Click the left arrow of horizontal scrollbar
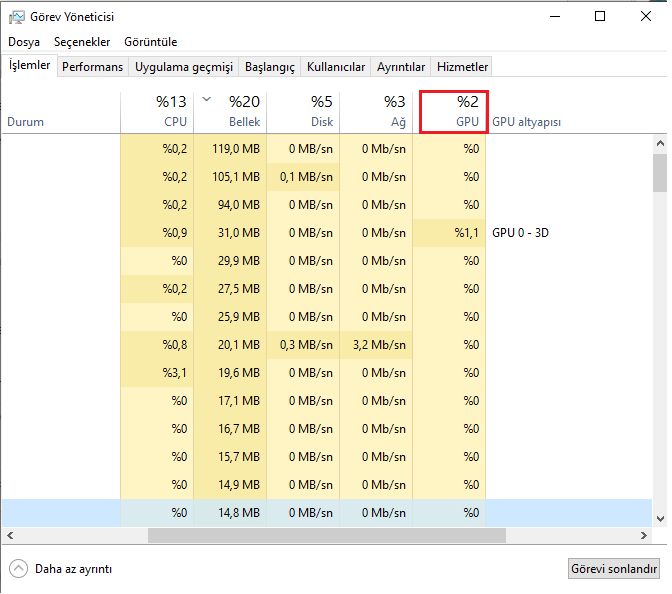This screenshot has height=594, width=672. click(x=10, y=536)
